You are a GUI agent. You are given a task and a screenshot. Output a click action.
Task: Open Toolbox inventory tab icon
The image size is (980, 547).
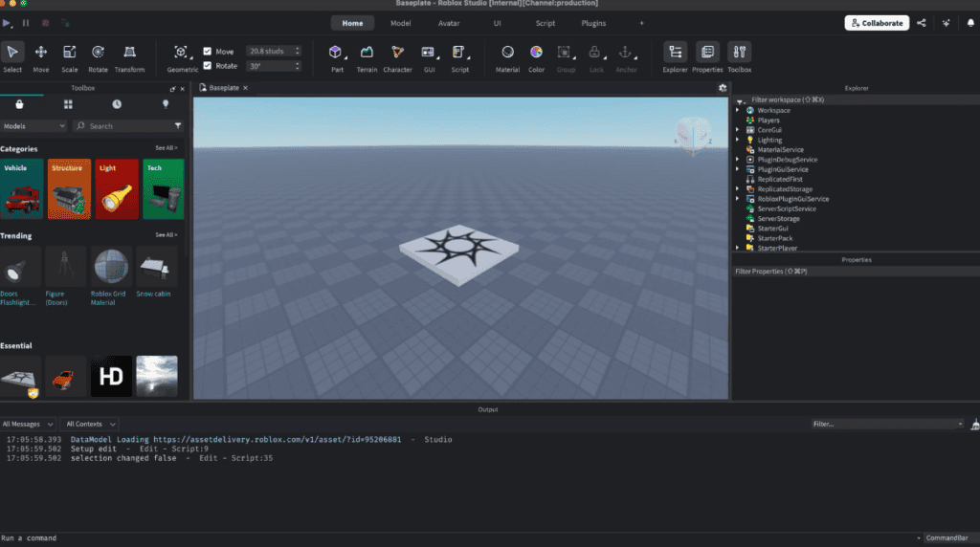[x=19, y=104]
